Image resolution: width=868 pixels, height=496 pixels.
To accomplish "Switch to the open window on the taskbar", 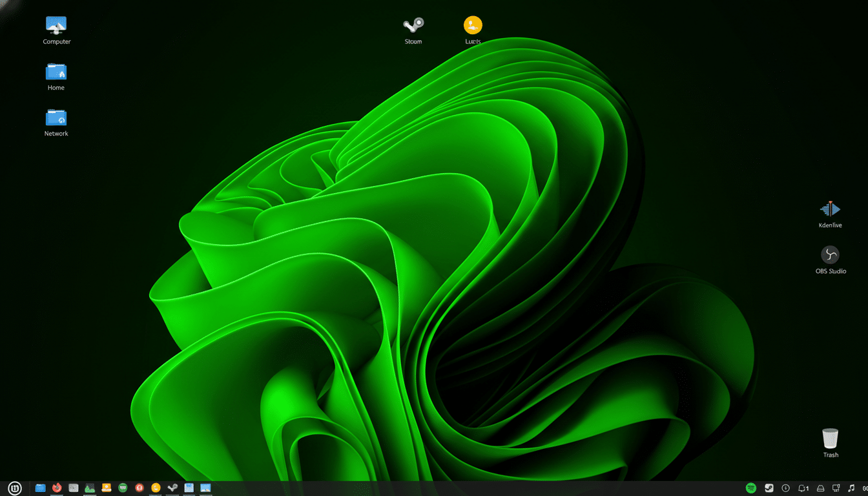I will 205,488.
